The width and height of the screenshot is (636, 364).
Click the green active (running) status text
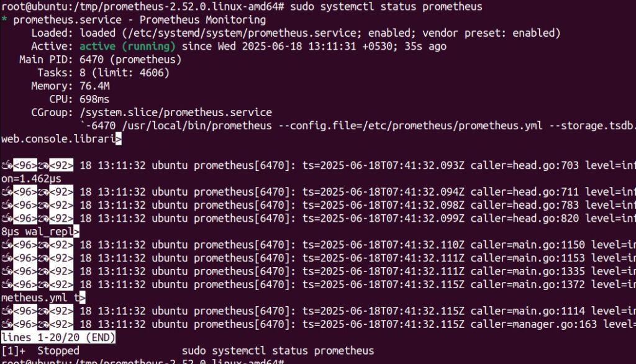pyautogui.click(x=127, y=46)
